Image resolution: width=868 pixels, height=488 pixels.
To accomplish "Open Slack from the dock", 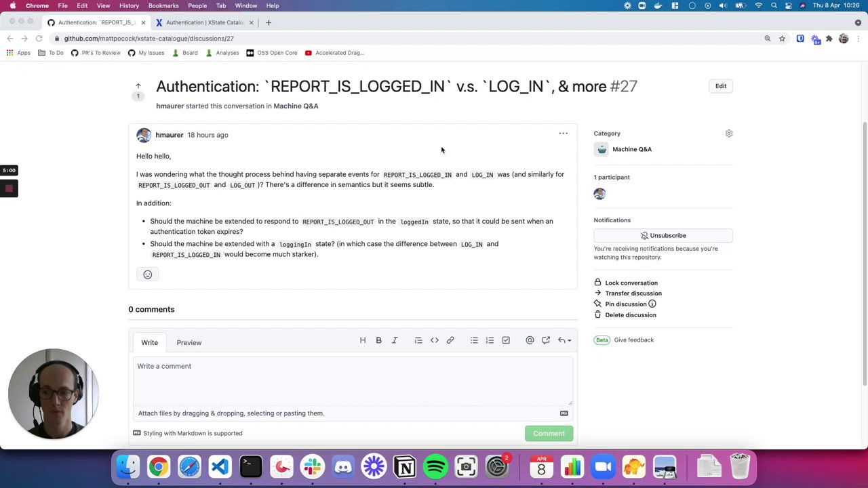I will tap(313, 467).
